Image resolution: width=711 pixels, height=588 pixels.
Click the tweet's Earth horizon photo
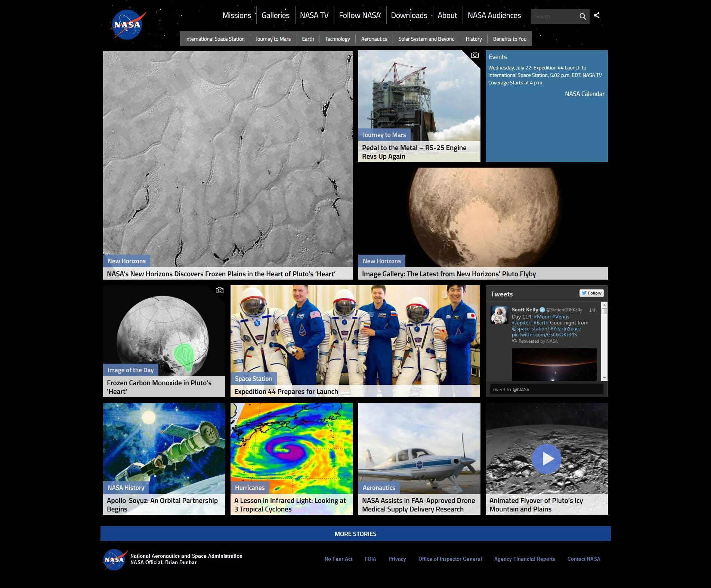pos(554,365)
